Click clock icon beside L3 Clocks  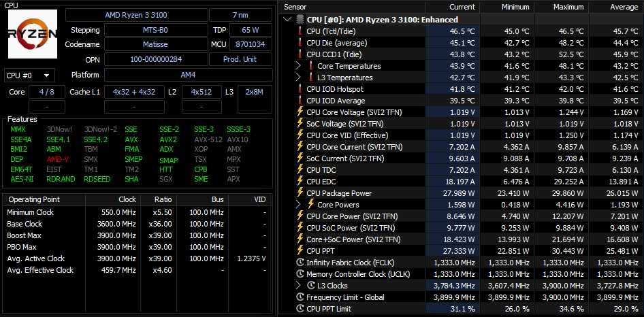coord(311,286)
